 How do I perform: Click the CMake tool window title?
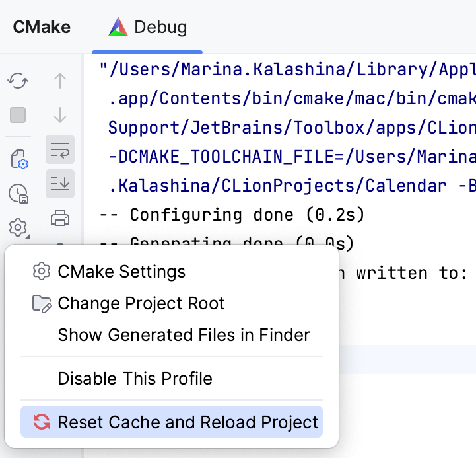click(42, 27)
